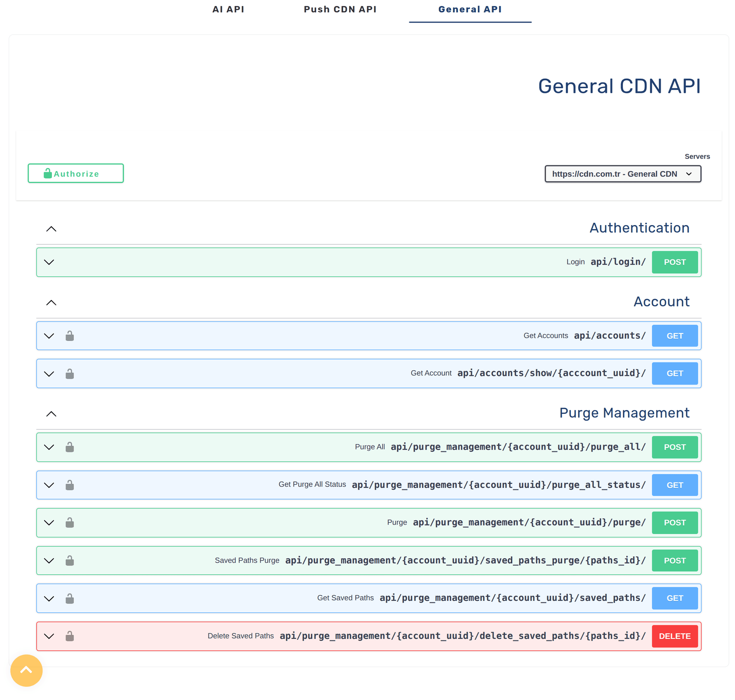The image size is (735, 700).
Task: Click the POST badge for purge_all/
Action: coord(675,447)
